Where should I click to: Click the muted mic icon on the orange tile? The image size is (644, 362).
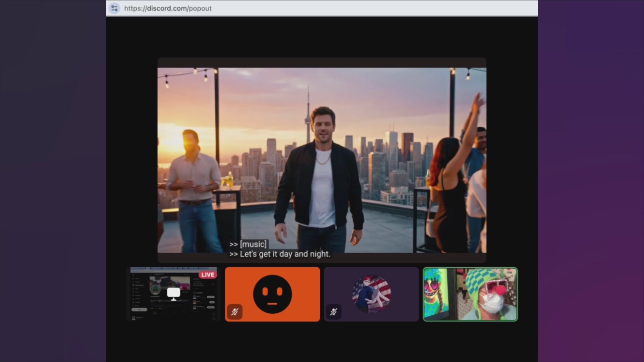pyautogui.click(x=234, y=312)
